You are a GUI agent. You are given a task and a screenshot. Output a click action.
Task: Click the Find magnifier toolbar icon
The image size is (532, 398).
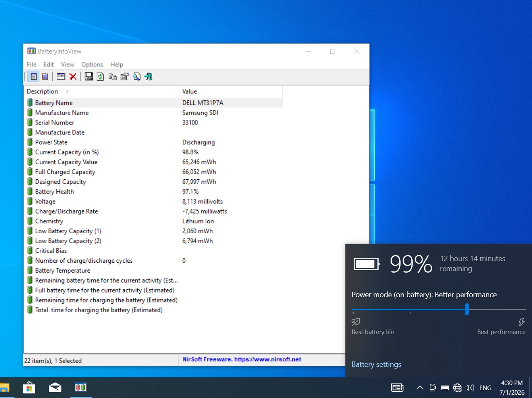pyautogui.click(x=136, y=76)
